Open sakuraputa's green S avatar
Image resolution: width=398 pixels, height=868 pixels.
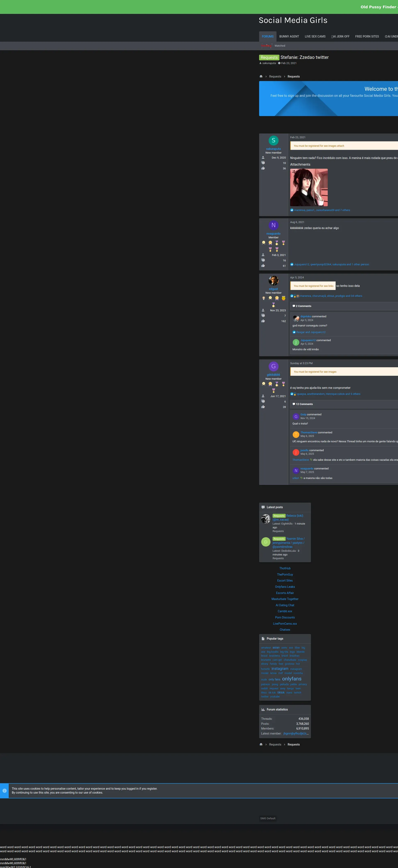pos(273,140)
